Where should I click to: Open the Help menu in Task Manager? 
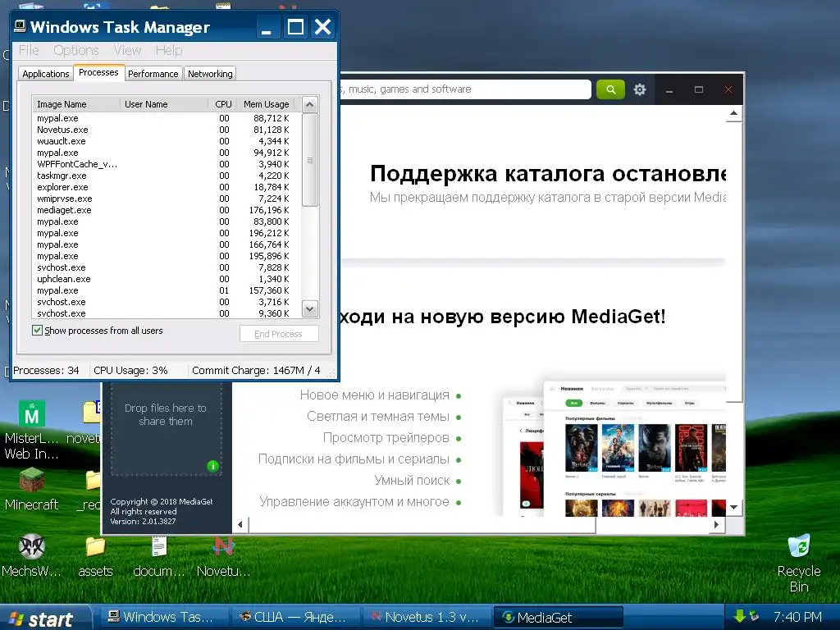169,50
